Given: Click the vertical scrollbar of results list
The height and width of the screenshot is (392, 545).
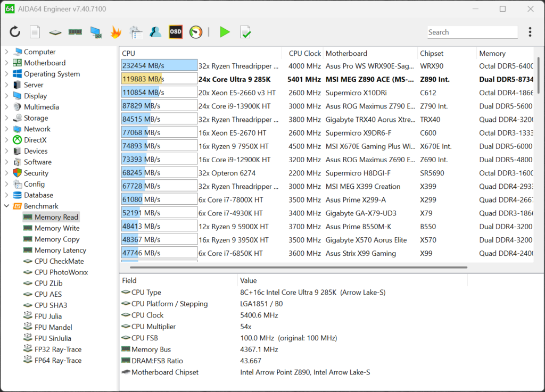Looking at the screenshot, I should [x=539, y=75].
